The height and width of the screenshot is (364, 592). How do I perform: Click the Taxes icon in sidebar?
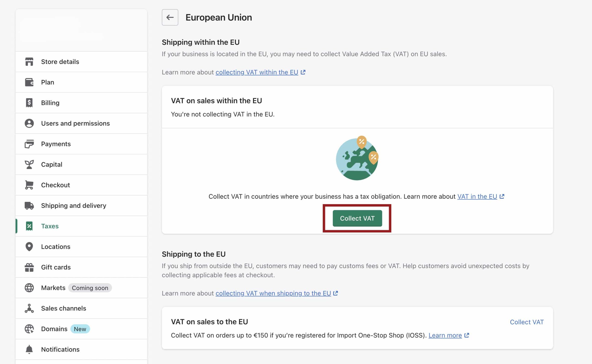click(x=29, y=225)
